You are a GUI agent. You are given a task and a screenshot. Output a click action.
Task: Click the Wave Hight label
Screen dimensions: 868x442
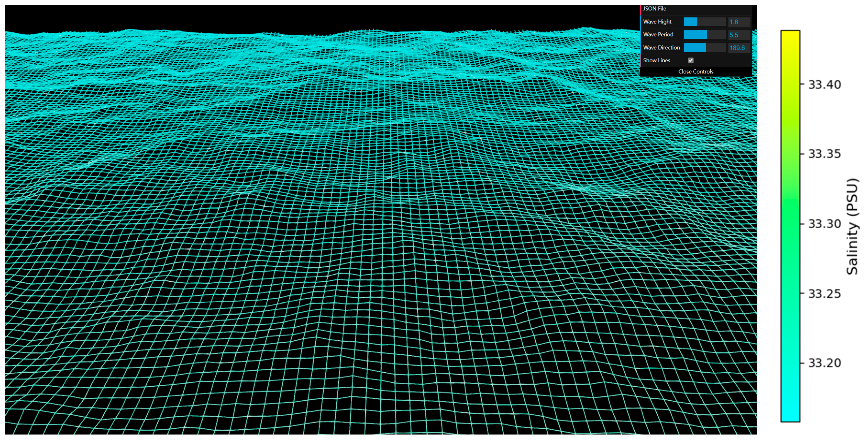pos(657,22)
